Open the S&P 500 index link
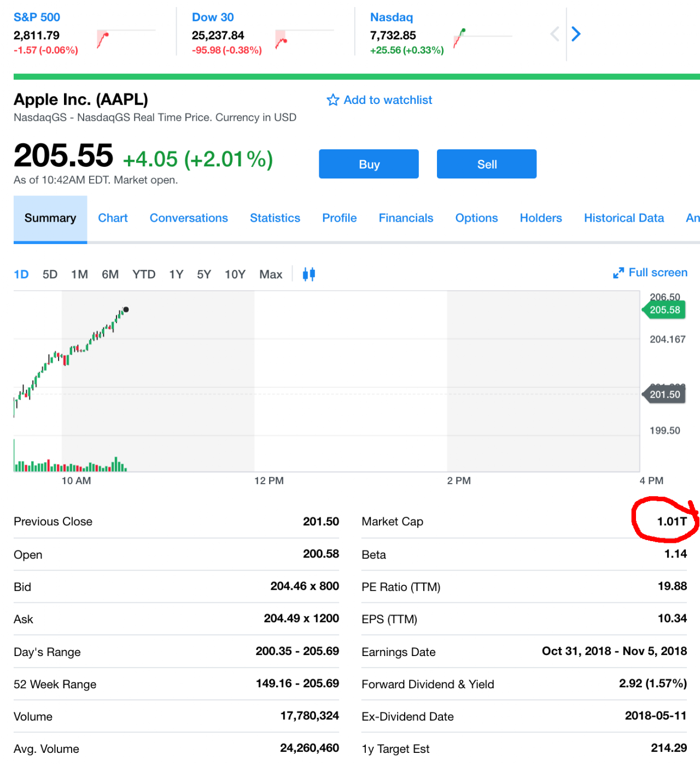The width and height of the screenshot is (700, 766). [37, 18]
